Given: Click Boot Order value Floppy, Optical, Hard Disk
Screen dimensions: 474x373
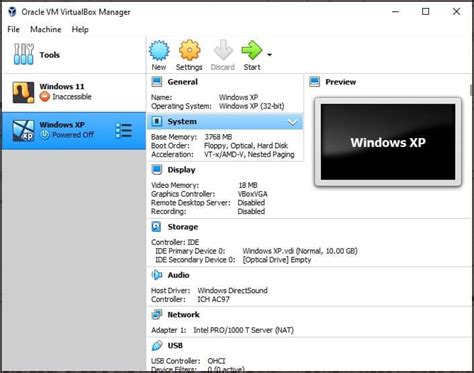Looking at the screenshot, I should point(246,146).
